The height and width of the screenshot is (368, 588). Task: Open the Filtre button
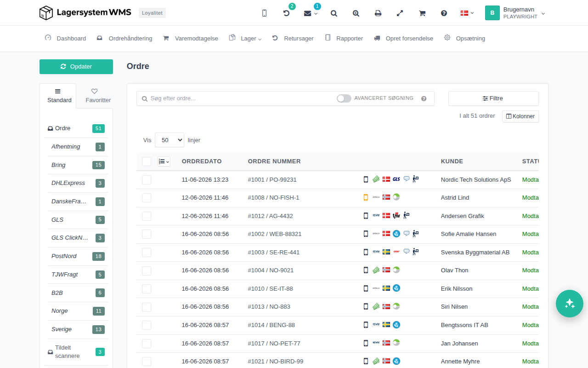[493, 98]
